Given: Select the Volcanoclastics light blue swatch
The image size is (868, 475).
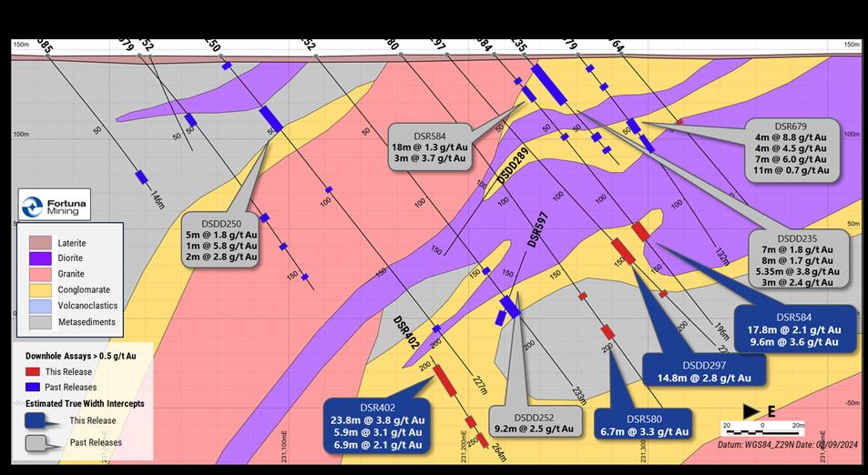Looking at the screenshot, I should tap(40, 306).
